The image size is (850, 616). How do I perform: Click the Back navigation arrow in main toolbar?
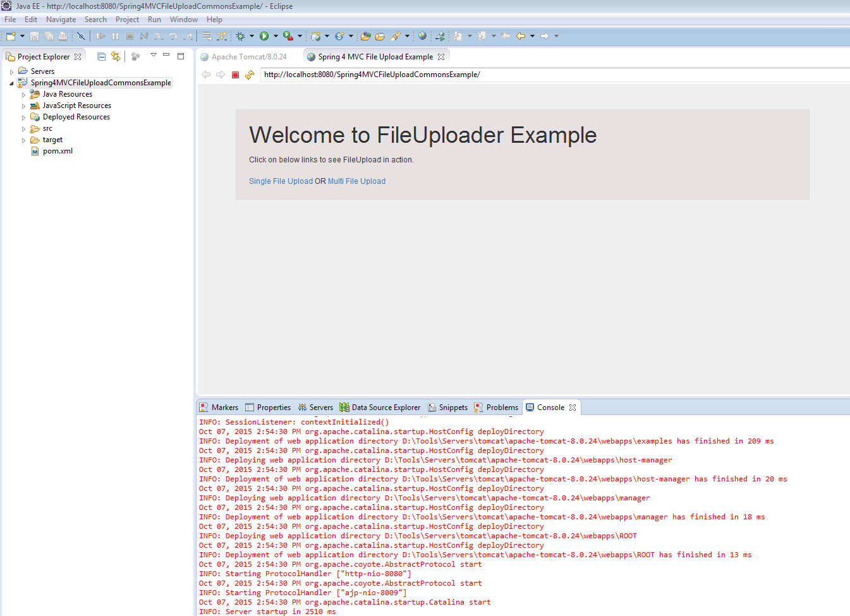521,36
